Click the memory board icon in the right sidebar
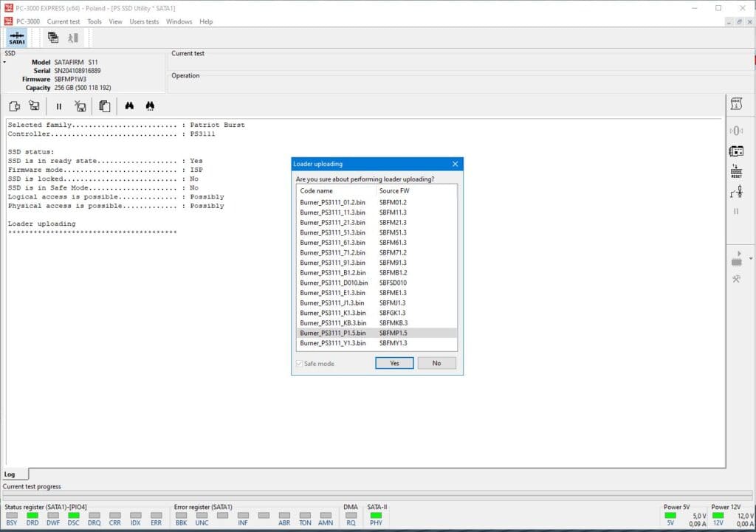Viewport: 756px width, 532px height. 736,151
